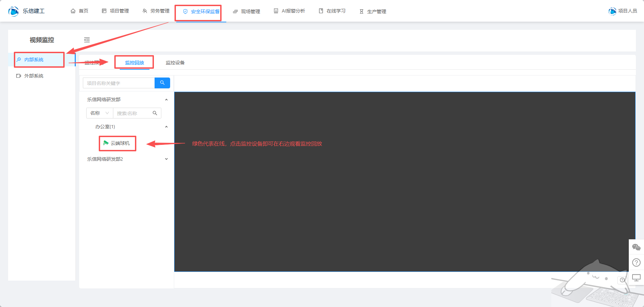
Task: Open the WeChat floating icon
Action: 636,247
